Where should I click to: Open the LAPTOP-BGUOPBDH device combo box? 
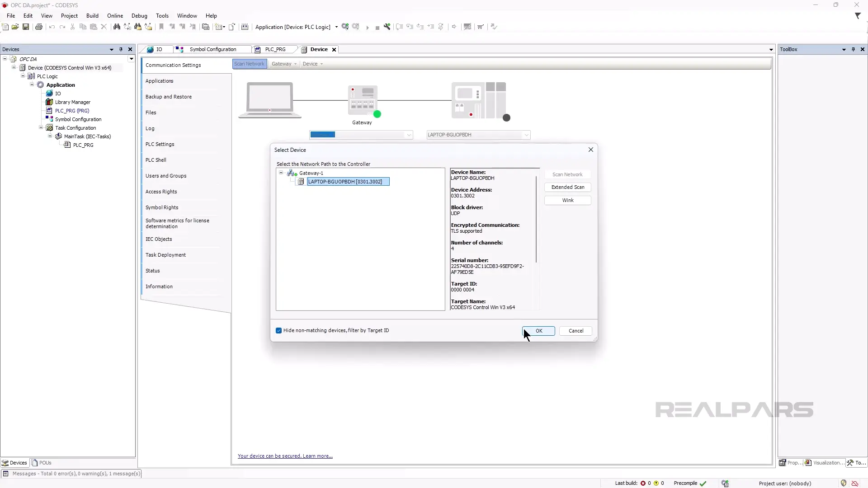coord(479,135)
